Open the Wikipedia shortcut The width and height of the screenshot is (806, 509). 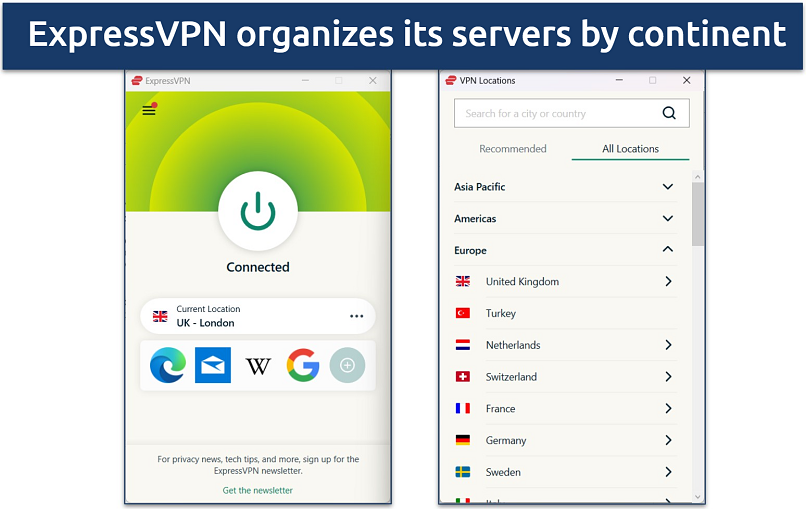[x=258, y=366]
